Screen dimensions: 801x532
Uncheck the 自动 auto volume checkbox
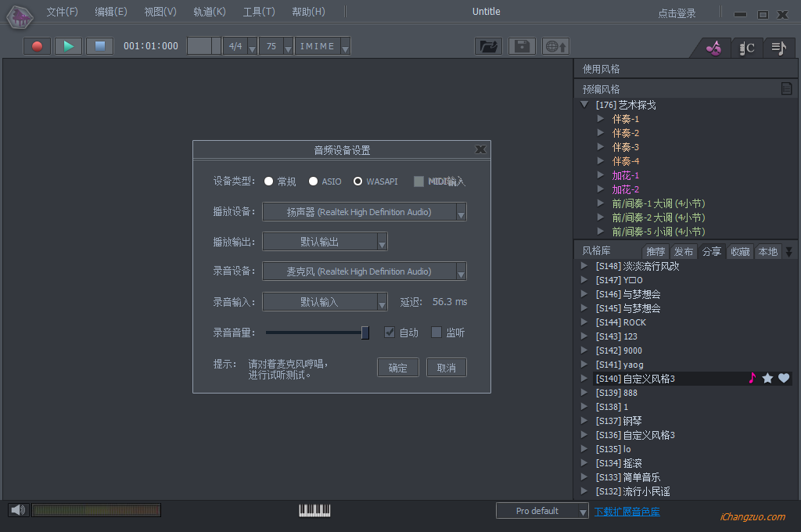390,332
